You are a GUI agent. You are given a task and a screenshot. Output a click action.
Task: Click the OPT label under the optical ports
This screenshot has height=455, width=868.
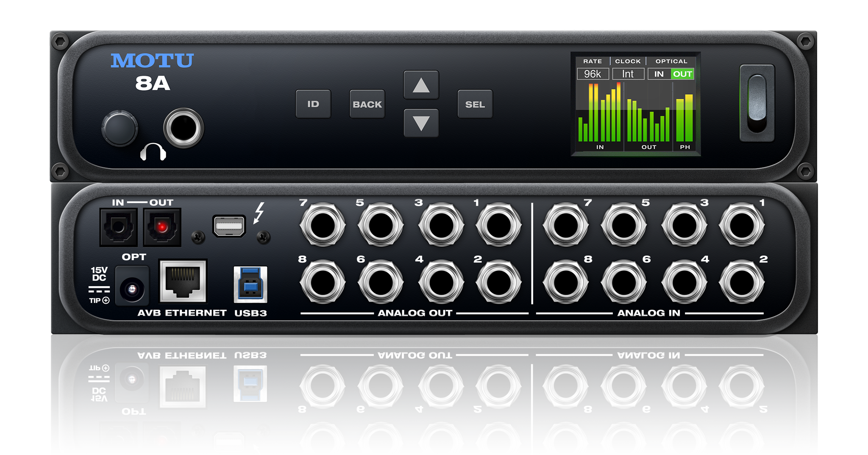click(134, 257)
